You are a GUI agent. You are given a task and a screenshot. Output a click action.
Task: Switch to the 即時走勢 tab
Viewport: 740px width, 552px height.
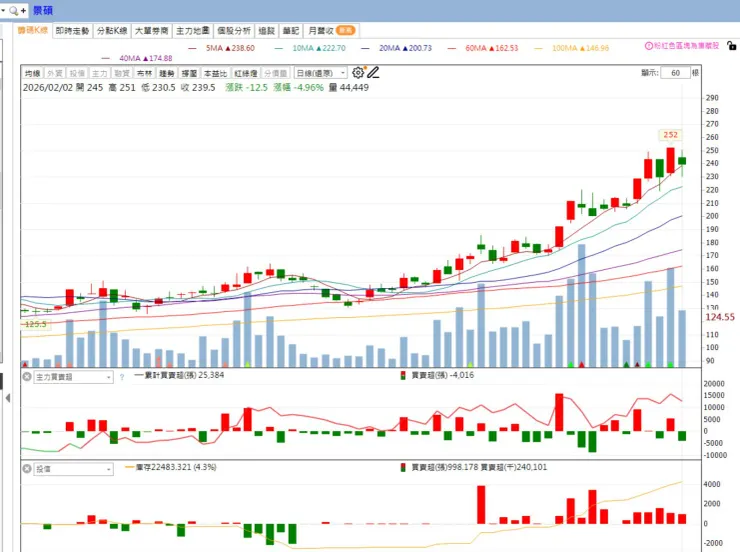[x=72, y=31]
